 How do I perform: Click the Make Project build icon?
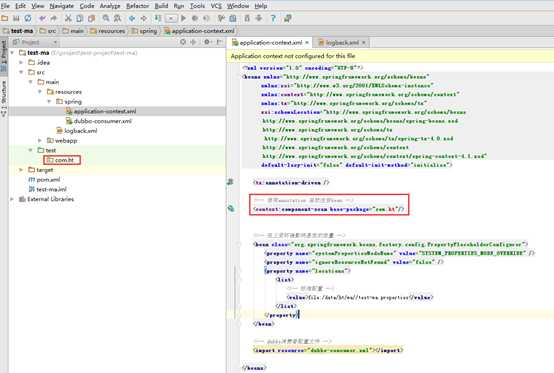(158, 18)
